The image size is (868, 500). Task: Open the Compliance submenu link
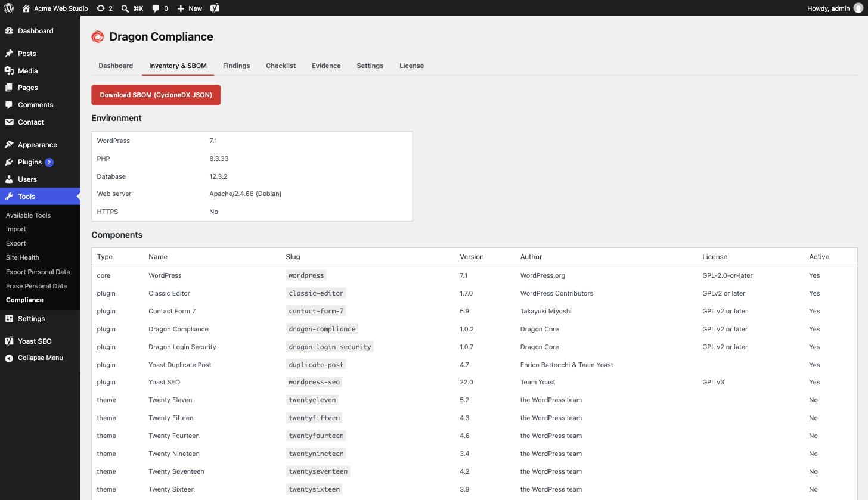pos(24,300)
